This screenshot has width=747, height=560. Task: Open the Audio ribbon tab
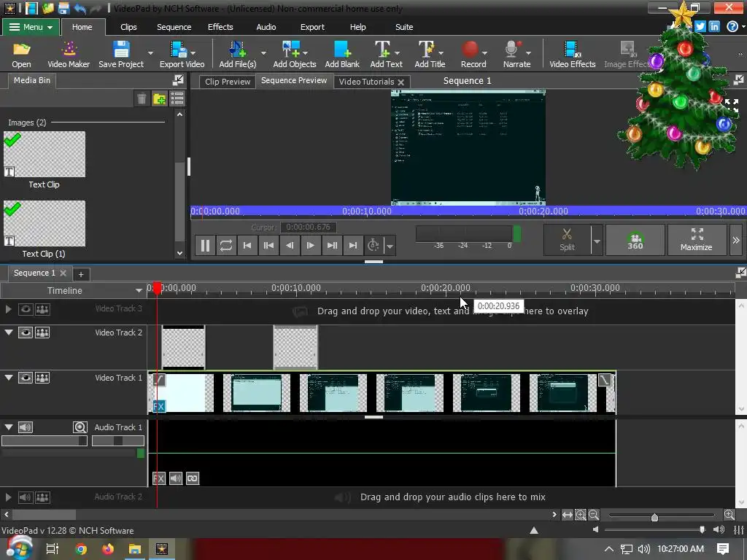(x=266, y=27)
